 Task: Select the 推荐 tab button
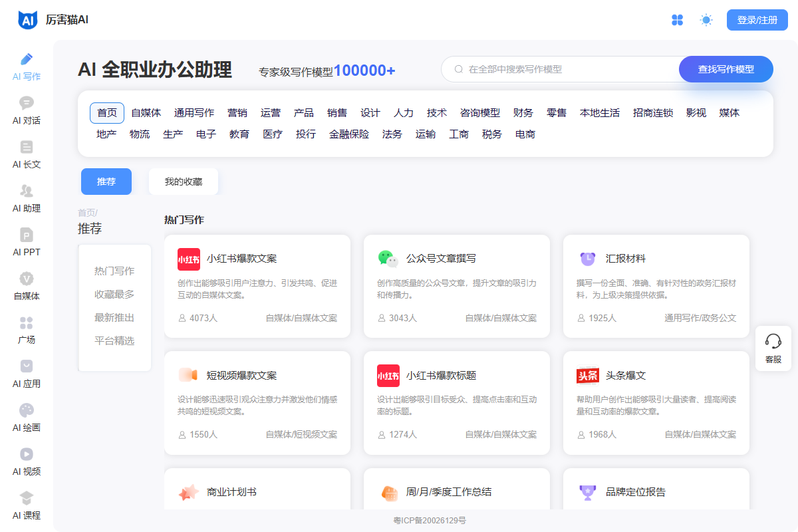tap(106, 182)
